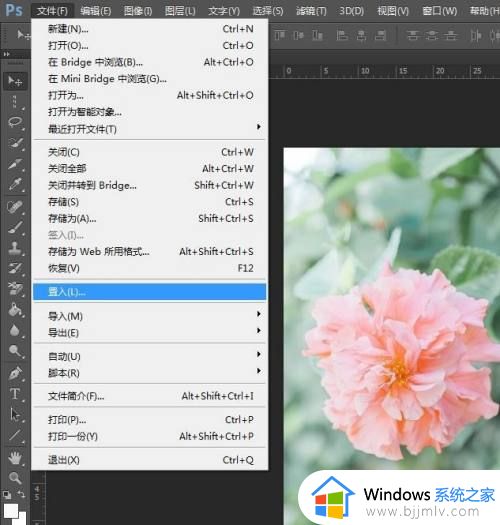500x525 pixels.
Task: Select the Paint Bucket tool
Action: tap(15, 310)
